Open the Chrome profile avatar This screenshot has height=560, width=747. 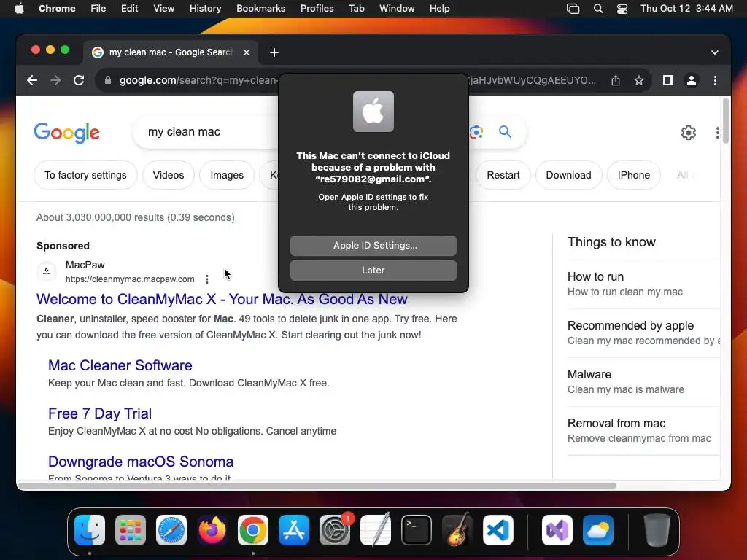pos(692,80)
